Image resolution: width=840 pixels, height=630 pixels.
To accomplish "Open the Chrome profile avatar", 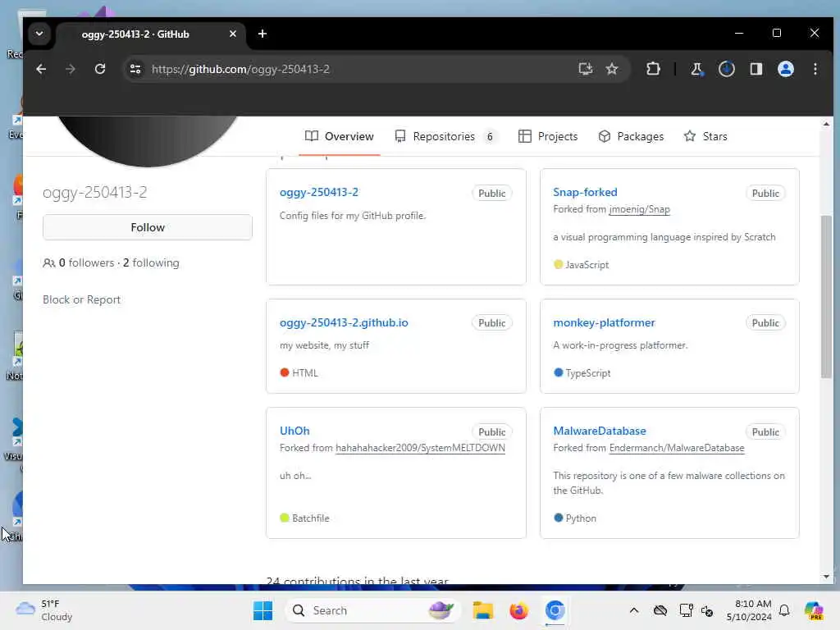I will (x=785, y=69).
